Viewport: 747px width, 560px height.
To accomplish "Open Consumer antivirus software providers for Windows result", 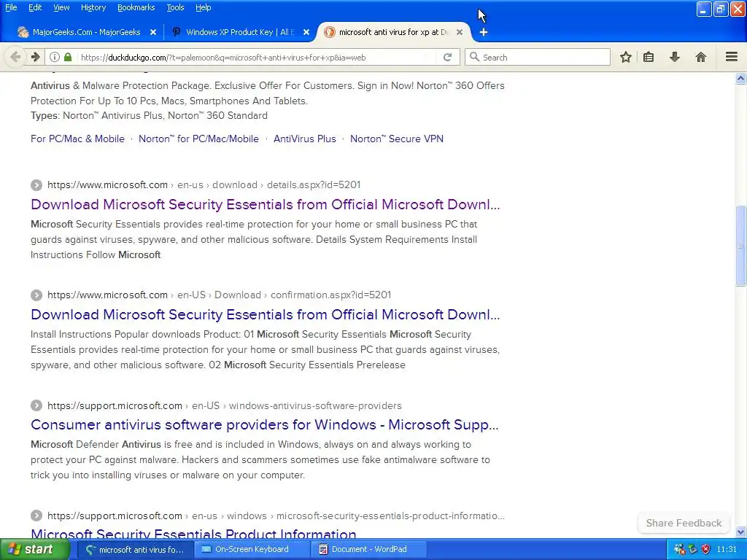I will point(264,425).
